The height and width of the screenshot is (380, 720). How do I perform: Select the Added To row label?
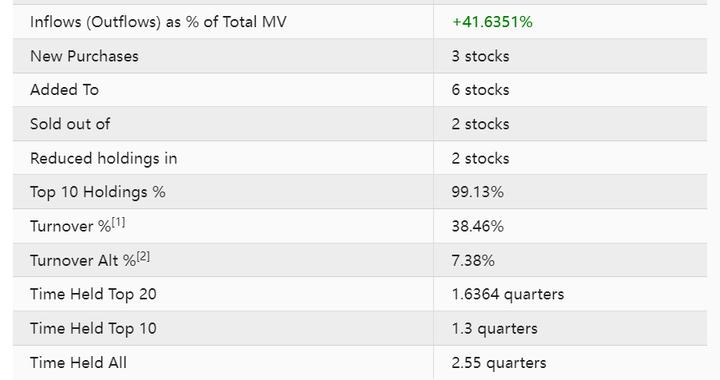coord(64,90)
